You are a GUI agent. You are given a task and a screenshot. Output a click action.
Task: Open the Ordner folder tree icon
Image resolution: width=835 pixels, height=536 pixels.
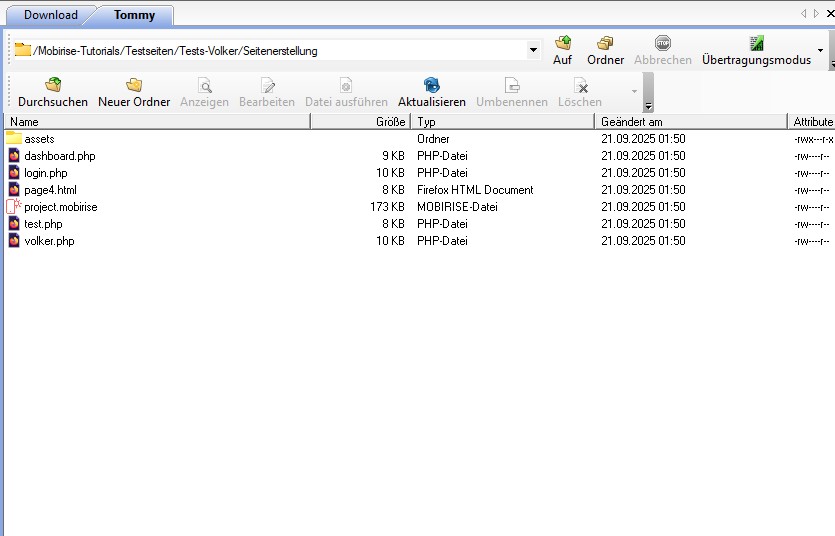(605, 43)
